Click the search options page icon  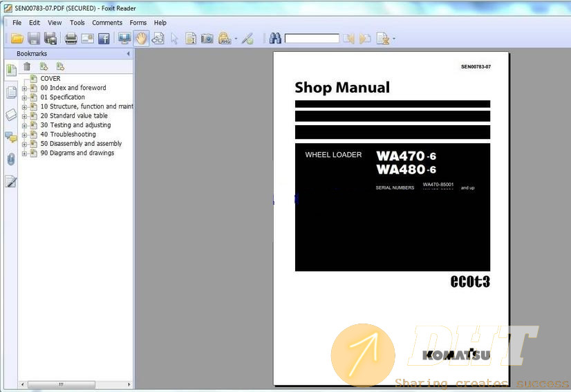[x=383, y=38]
